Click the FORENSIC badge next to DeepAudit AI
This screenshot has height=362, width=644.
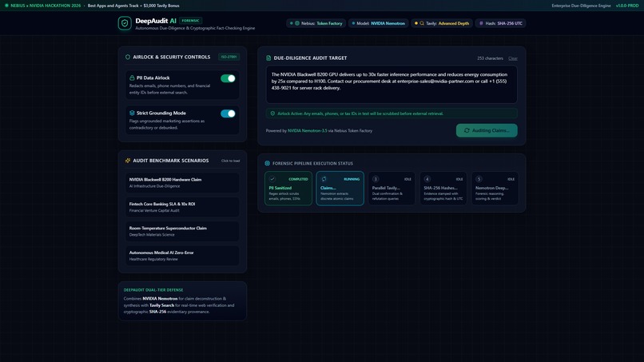pyautogui.click(x=190, y=21)
